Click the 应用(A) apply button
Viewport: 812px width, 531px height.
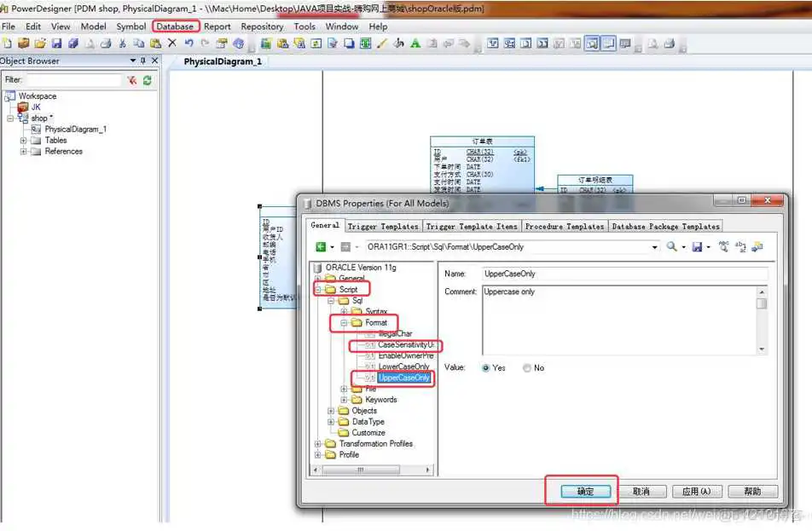[x=697, y=491]
